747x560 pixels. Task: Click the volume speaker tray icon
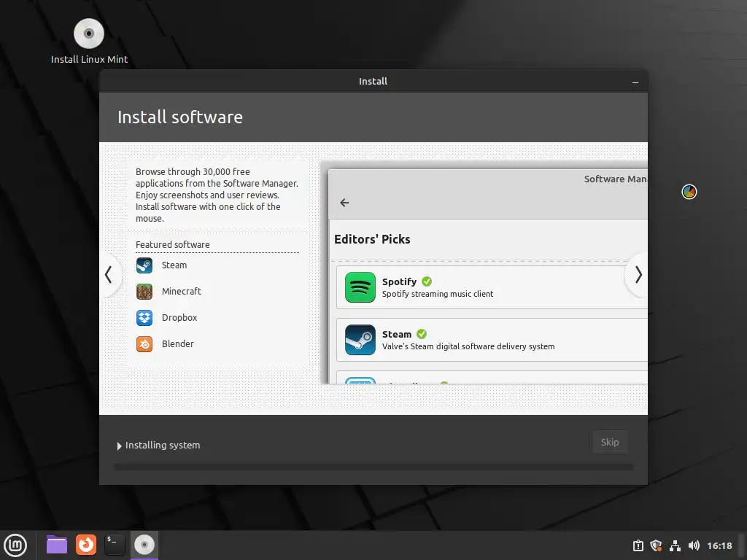694,545
